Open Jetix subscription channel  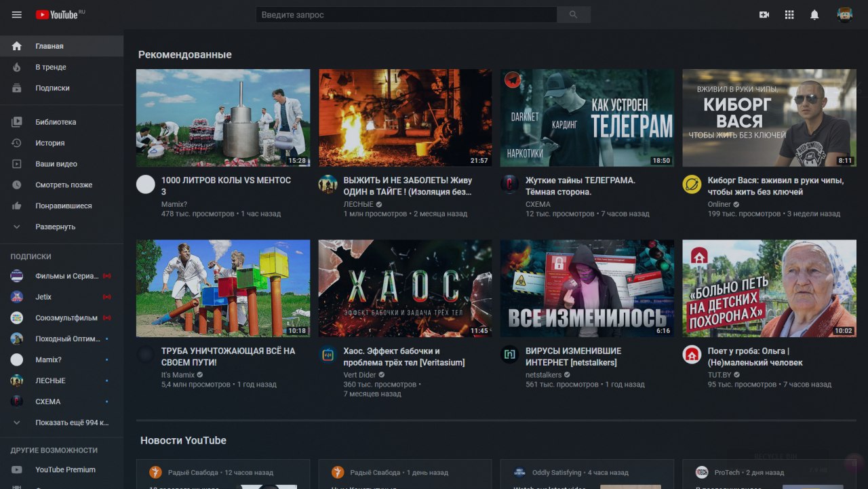62,297
